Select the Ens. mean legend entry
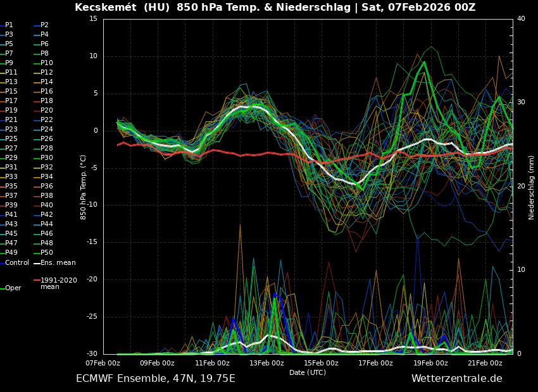 pyautogui.click(x=58, y=263)
